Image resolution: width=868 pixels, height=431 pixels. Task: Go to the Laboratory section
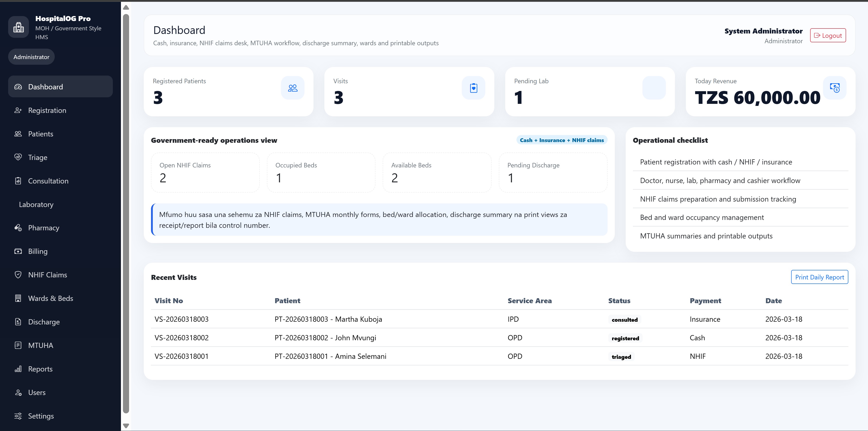pyautogui.click(x=36, y=204)
